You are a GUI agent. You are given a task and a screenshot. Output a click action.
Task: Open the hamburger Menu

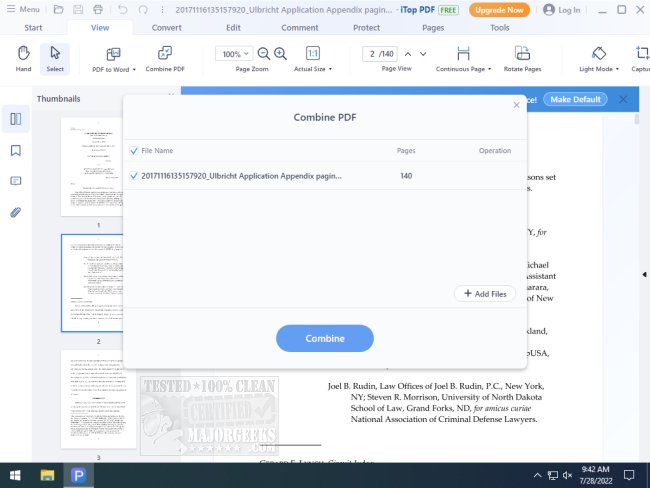[23, 9]
